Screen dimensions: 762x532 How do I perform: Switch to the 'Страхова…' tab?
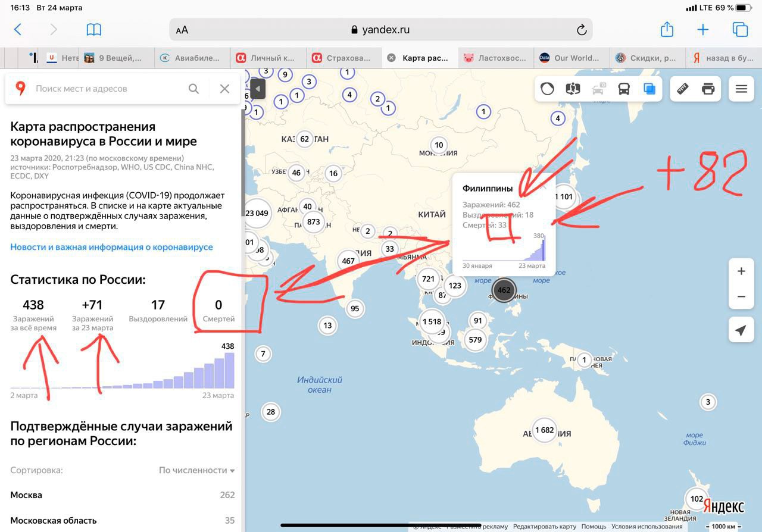343,58
